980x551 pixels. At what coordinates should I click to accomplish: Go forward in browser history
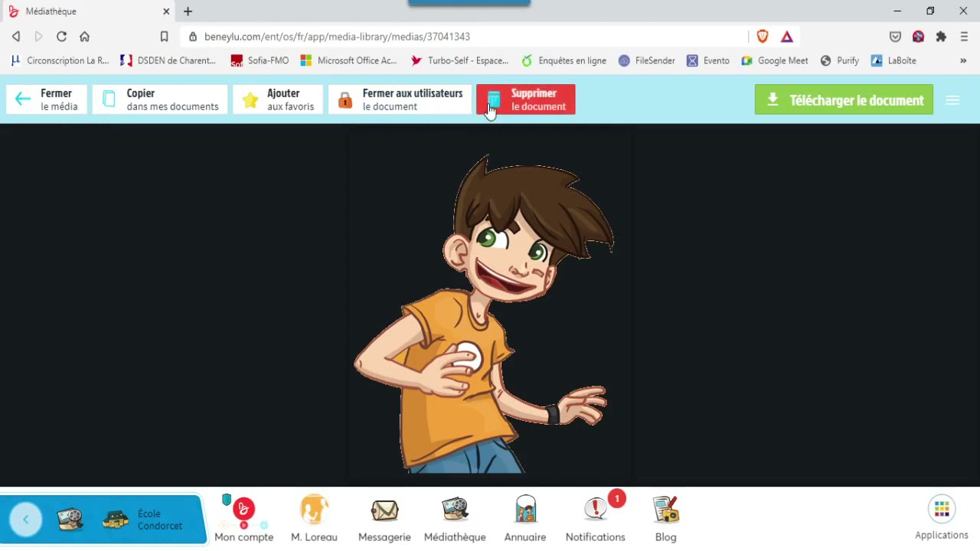pos(38,36)
